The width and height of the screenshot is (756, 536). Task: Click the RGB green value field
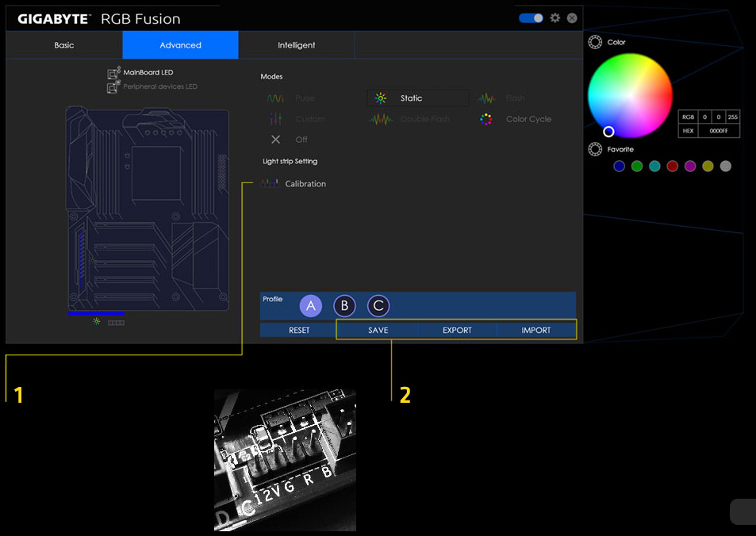pos(719,117)
